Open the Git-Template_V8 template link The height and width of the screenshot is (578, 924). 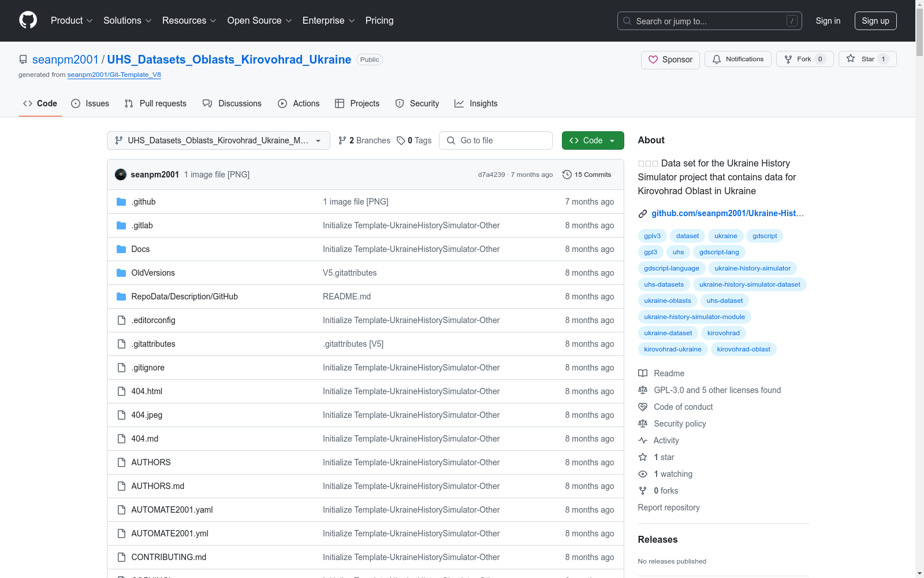point(114,75)
